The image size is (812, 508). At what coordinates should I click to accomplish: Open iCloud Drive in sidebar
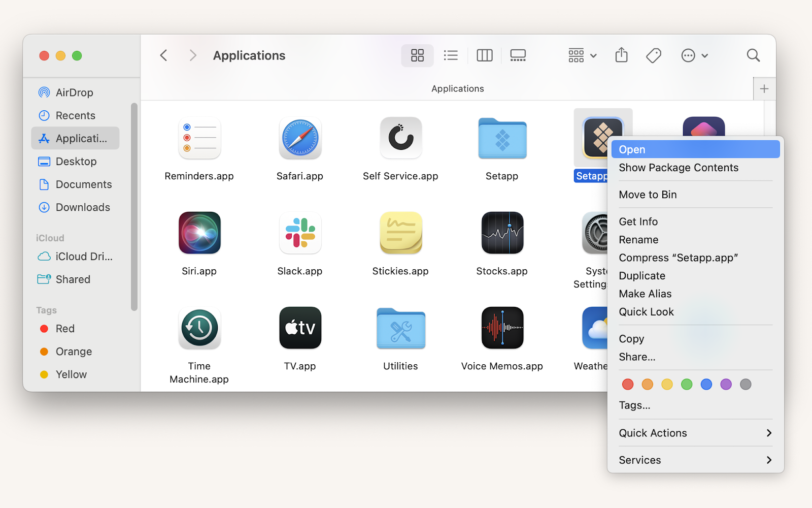(75, 257)
